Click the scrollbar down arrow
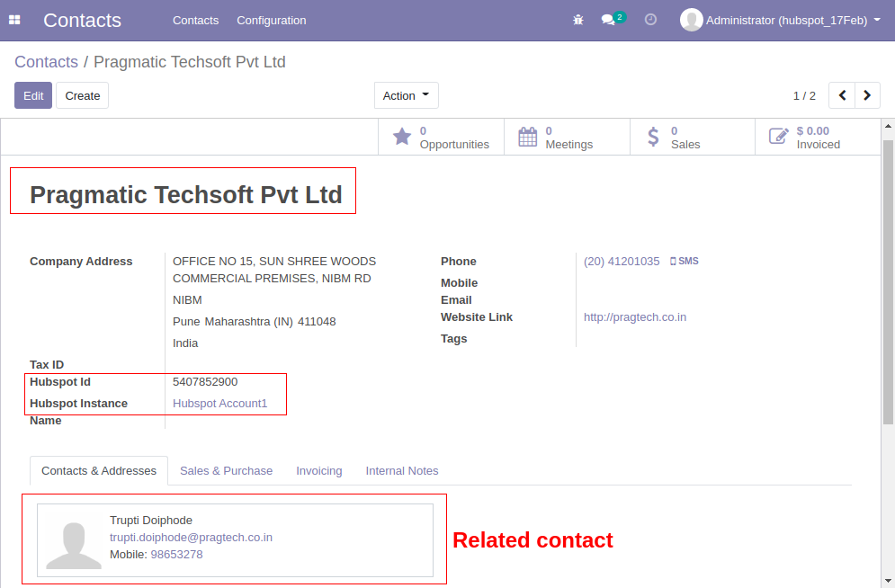This screenshot has width=895, height=588. pyautogui.click(x=888, y=582)
